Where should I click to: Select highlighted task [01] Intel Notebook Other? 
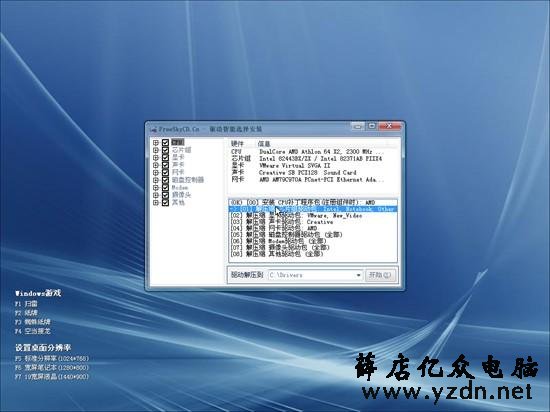313,209
